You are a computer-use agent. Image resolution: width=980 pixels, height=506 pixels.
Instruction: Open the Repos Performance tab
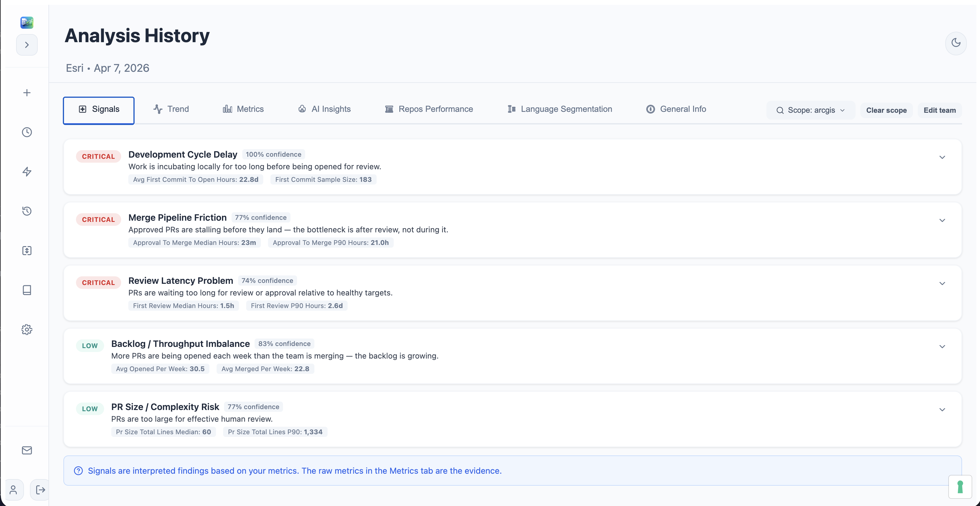pyautogui.click(x=429, y=109)
